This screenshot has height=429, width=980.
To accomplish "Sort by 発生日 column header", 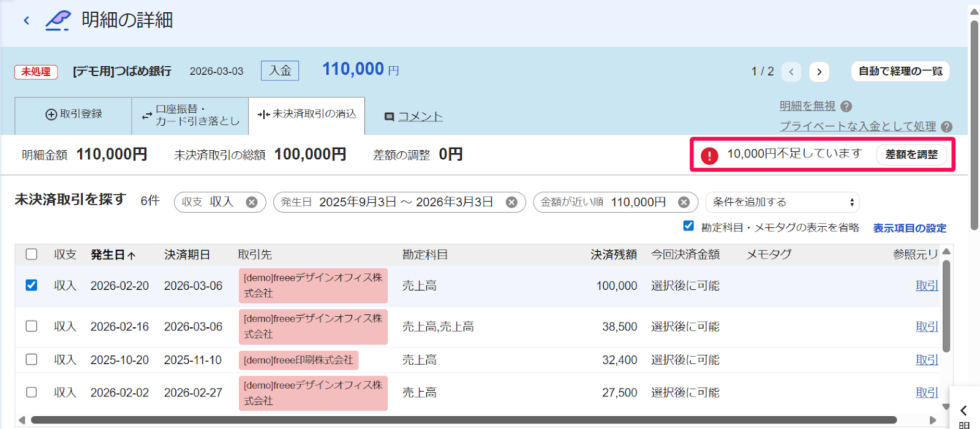I will (113, 254).
